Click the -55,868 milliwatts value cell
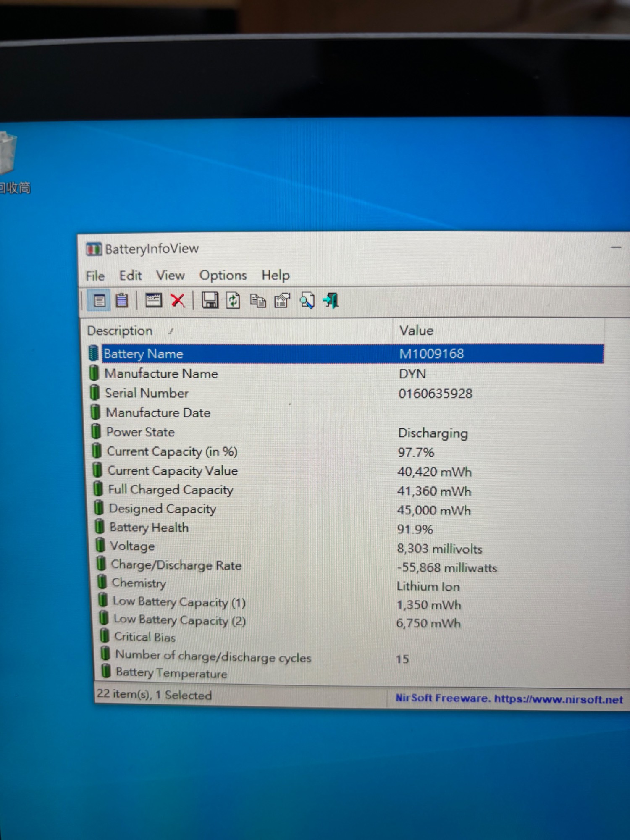630x840 pixels. (x=447, y=568)
